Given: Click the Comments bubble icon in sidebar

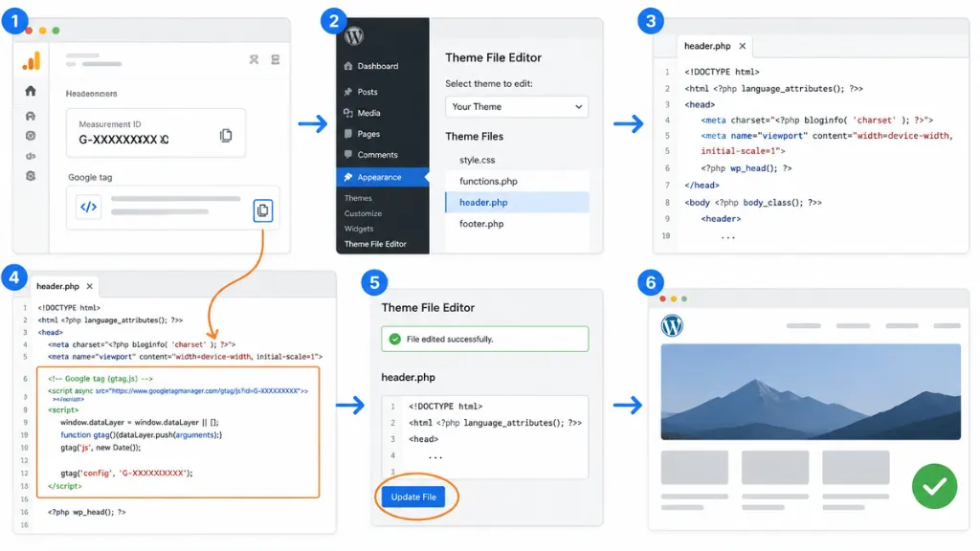Looking at the screenshot, I should click(x=348, y=154).
